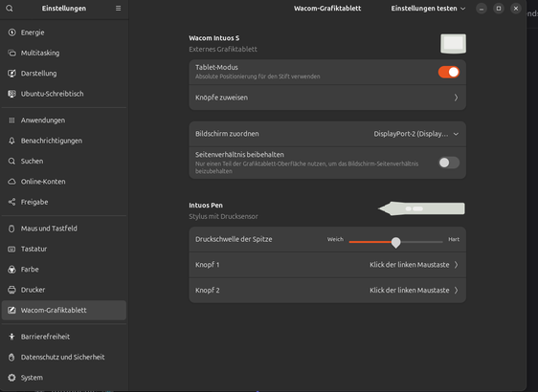This screenshot has width=538, height=392.
Task: Click the search icon in Einstellungen header
Action: click(x=10, y=9)
